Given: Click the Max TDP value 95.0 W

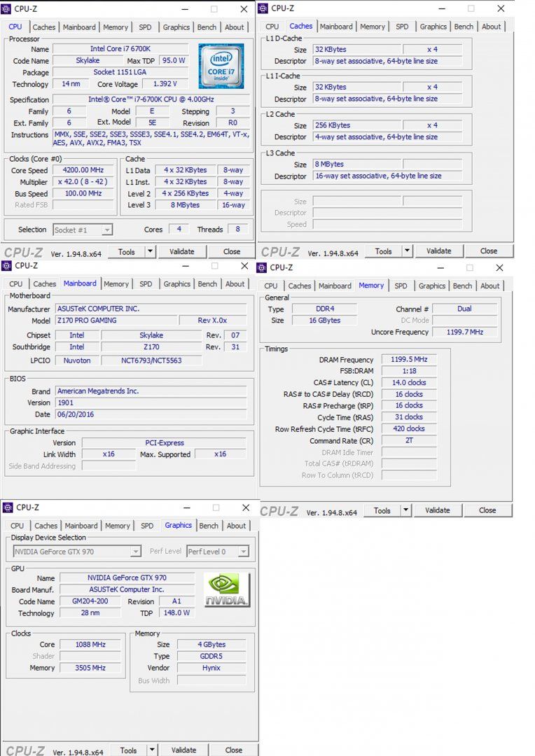Looking at the screenshot, I should (174, 60).
